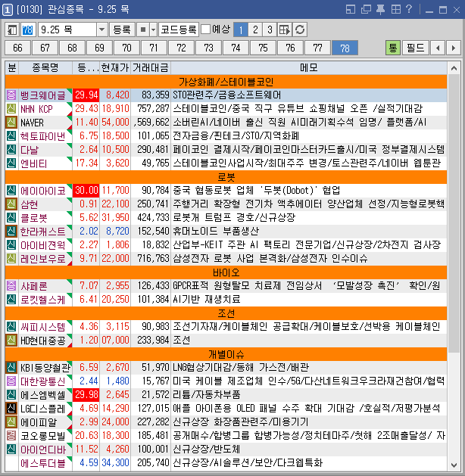Click the 정 badge beside 코오롱모빌

click(11, 435)
